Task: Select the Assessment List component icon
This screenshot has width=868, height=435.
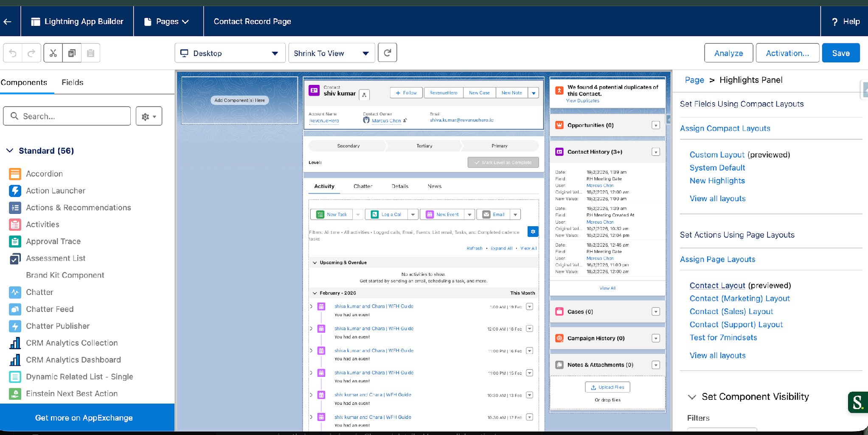Action: 15,258
